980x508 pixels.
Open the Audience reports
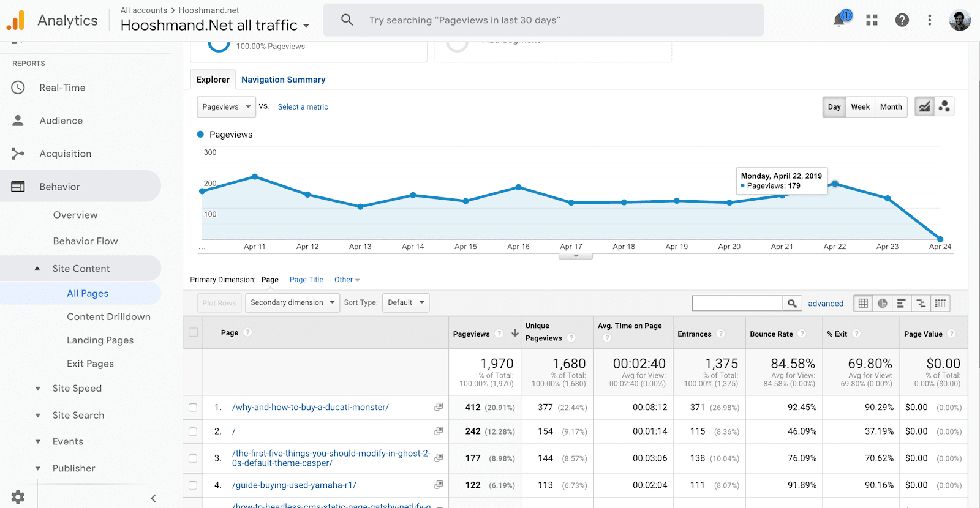coord(61,121)
